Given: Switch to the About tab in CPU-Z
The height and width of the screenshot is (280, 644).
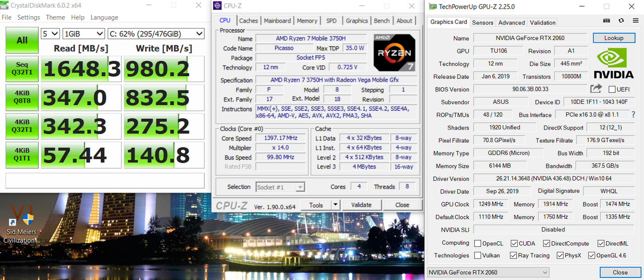Looking at the screenshot, I should click(x=405, y=21).
